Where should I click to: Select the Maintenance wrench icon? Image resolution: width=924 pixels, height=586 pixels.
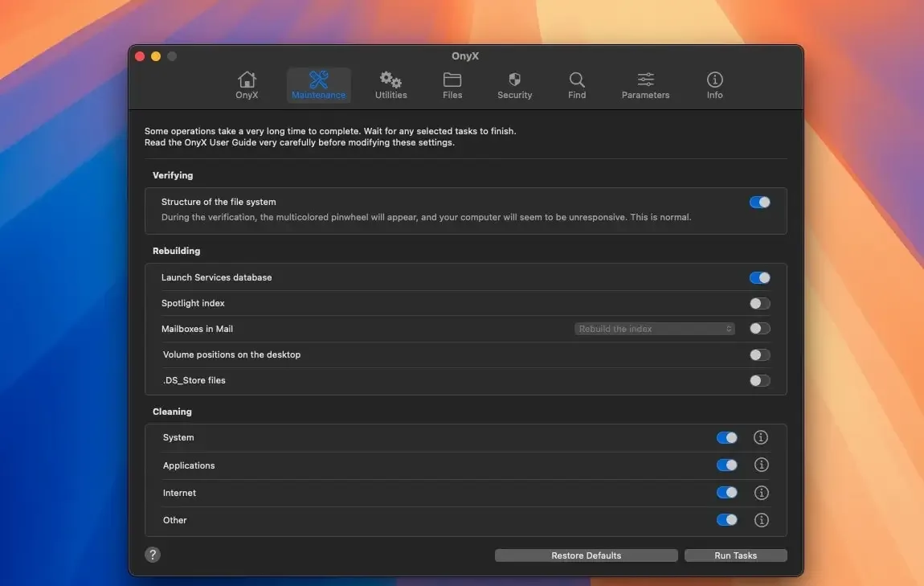pyautogui.click(x=318, y=80)
